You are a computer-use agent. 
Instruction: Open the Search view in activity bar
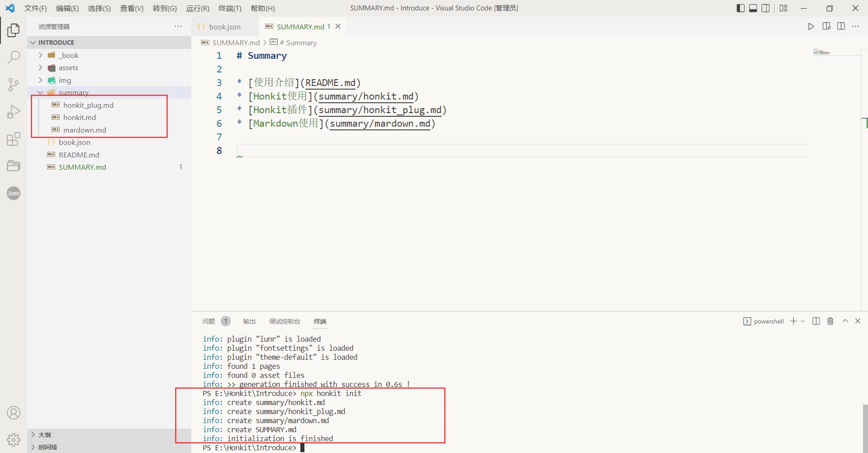coord(14,57)
